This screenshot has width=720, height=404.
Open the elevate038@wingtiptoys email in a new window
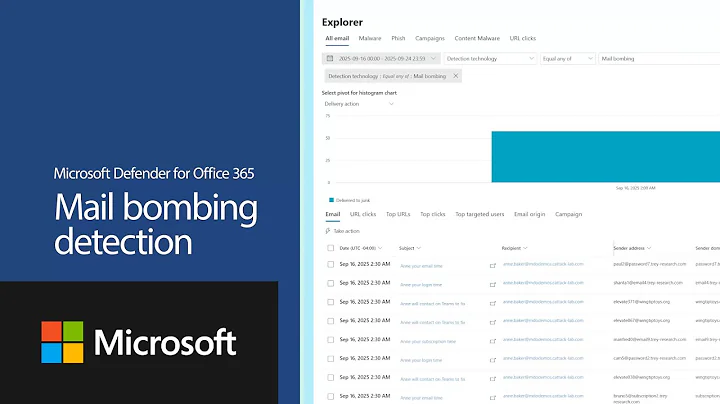[493, 379]
